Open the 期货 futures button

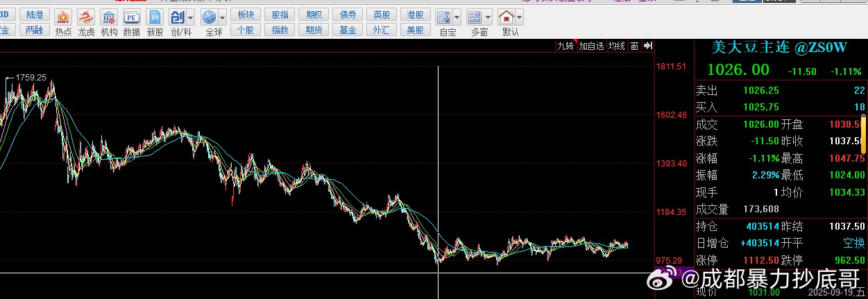pyautogui.click(x=314, y=30)
